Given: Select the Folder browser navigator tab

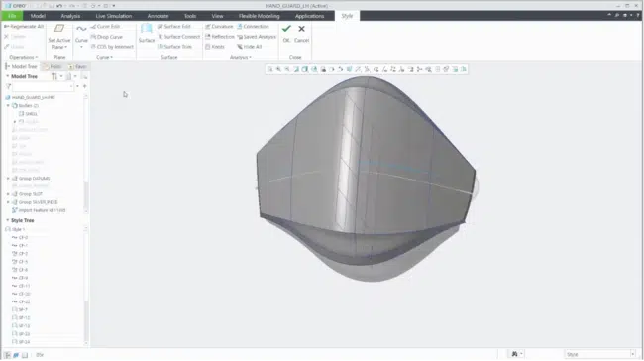Looking at the screenshot, I should point(53,66).
